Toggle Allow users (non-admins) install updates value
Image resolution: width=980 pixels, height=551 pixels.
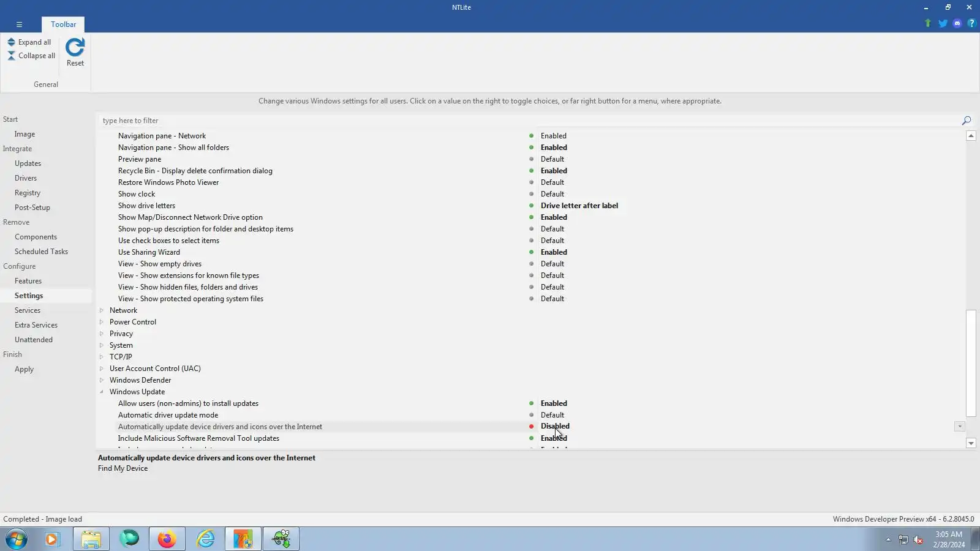554,403
